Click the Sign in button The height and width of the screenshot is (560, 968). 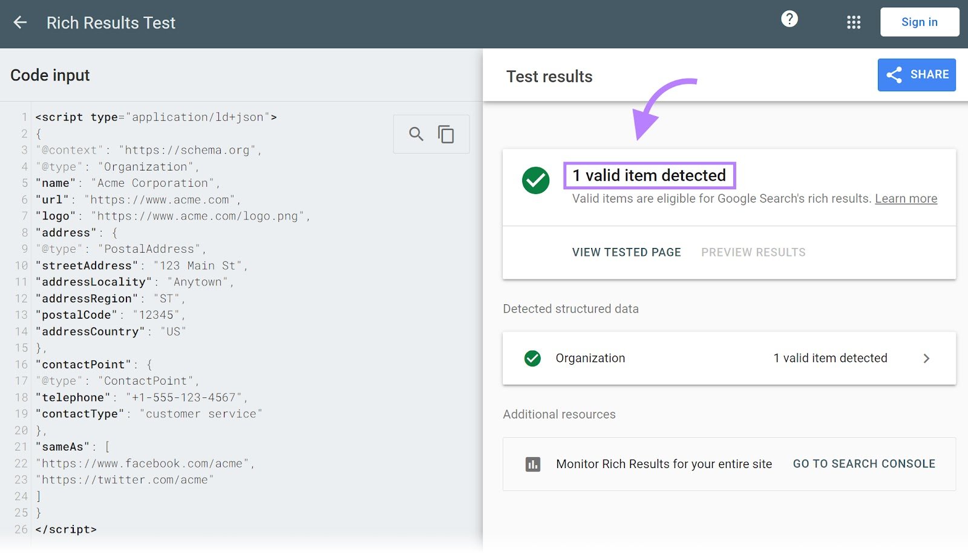coord(919,22)
